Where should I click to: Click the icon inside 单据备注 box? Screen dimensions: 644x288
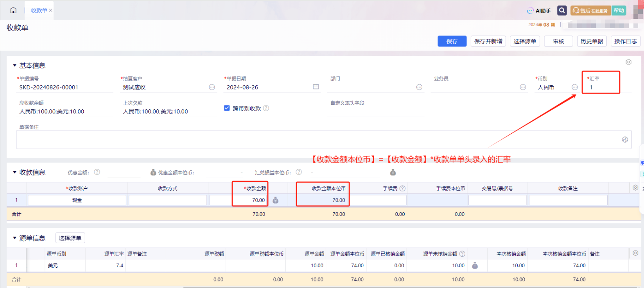[625, 140]
